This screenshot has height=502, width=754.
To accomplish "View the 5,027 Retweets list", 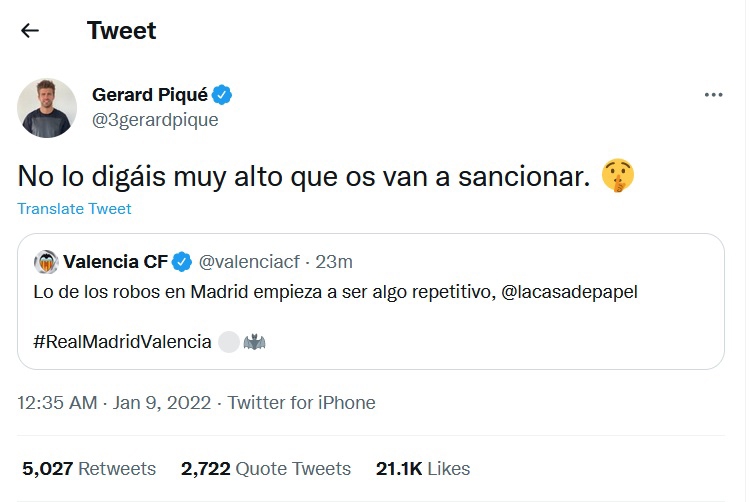I will coord(89,468).
